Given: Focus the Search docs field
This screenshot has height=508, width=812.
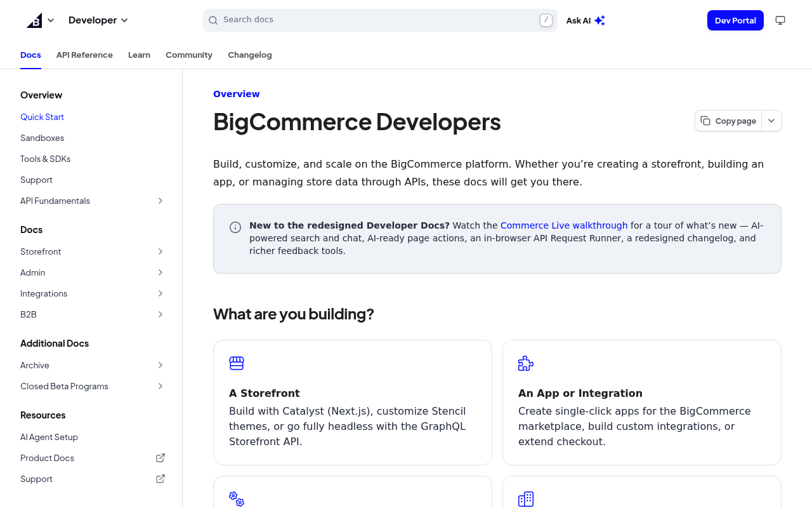Looking at the screenshot, I should (x=380, y=20).
